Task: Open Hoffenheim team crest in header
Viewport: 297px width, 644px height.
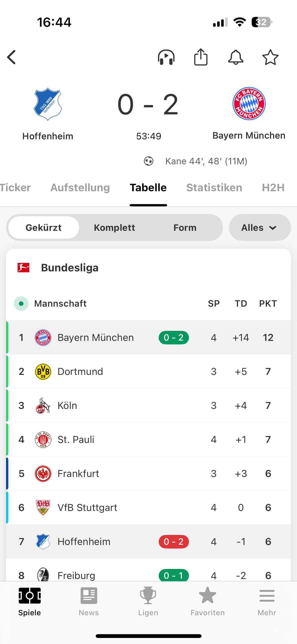Action: 48,104
